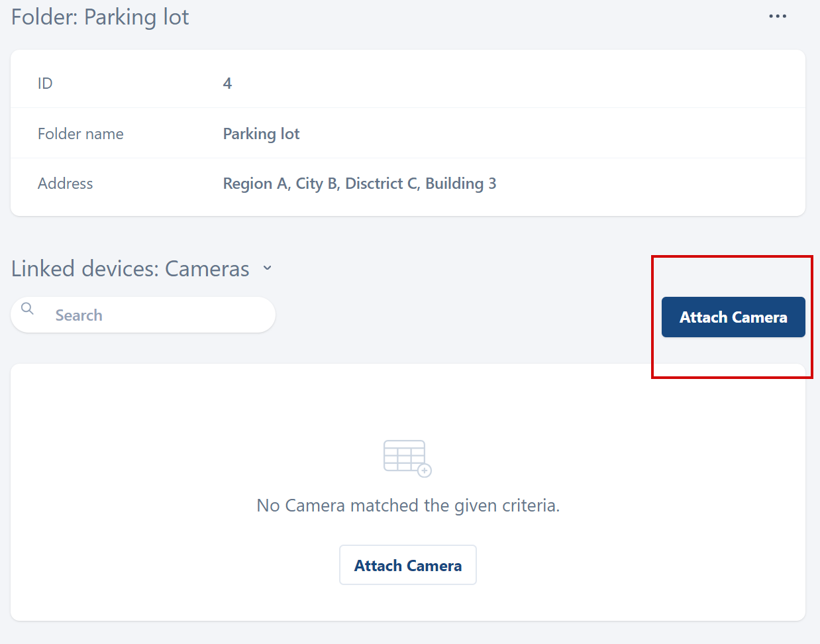Viewport: 820px width, 644px height.
Task: Select the ID value 4
Action: pos(227,83)
